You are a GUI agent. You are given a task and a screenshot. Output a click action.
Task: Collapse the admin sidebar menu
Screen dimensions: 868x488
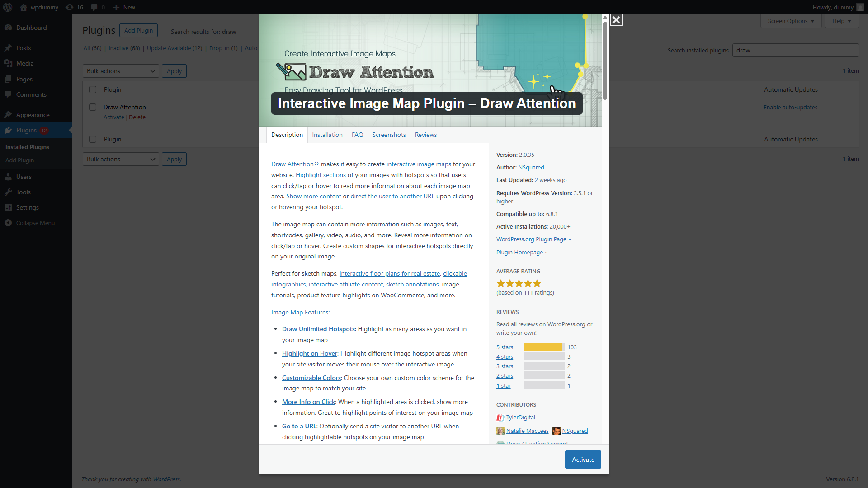pyautogui.click(x=36, y=223)
